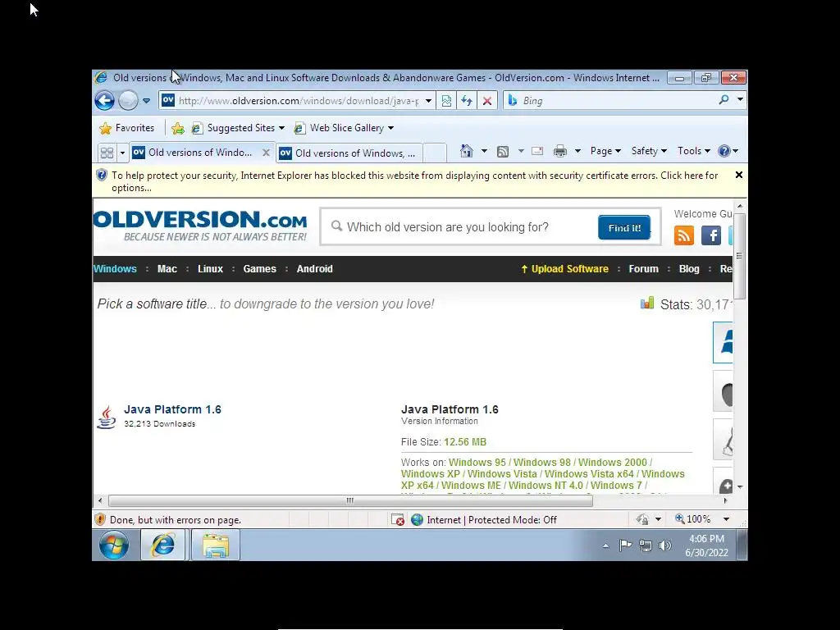Image resolution: width=840 pixels, height=630 pixels.
Task: Add to Favorites bar icon
Action: click(178, 128)
